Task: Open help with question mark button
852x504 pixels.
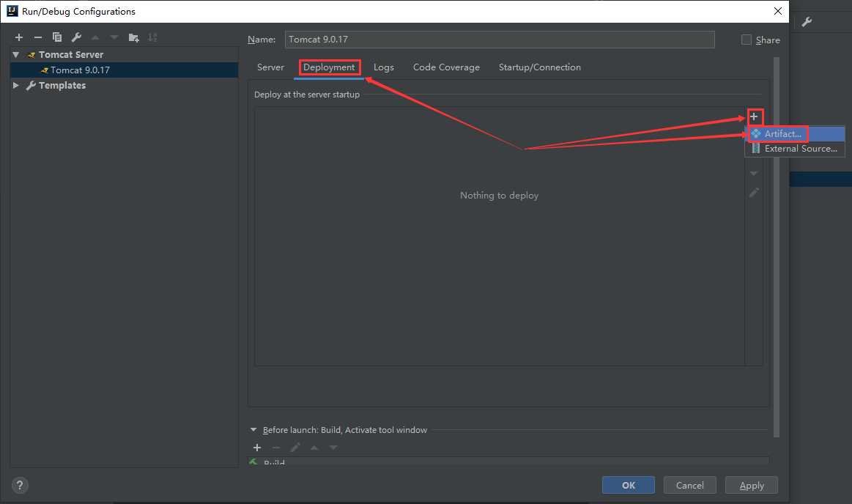Action: pos(20,485)
